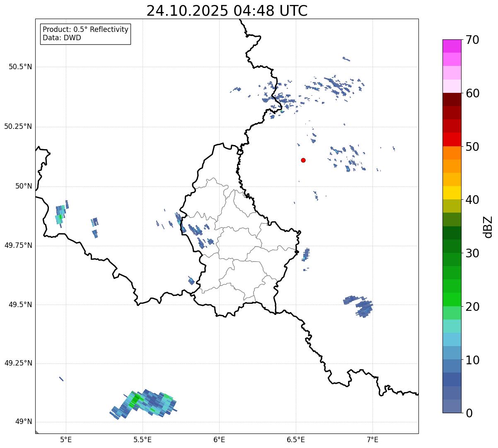This screenshot has height=448, width=498.
Task: Click the latitude label "49.25°N"
Action: (x=18, y=363)
